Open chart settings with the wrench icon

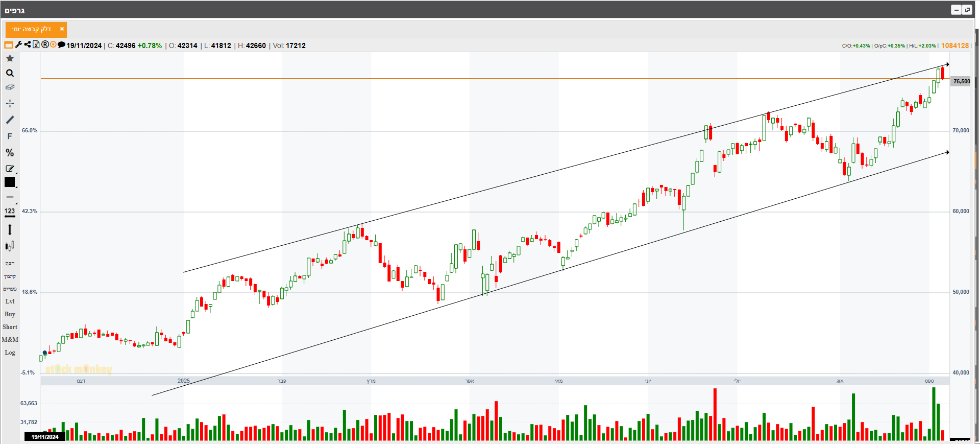(19, 45)
